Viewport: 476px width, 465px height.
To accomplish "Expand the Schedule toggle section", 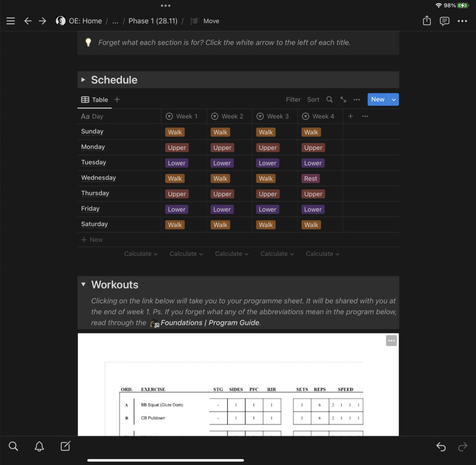I will click(x=83, y=80).
